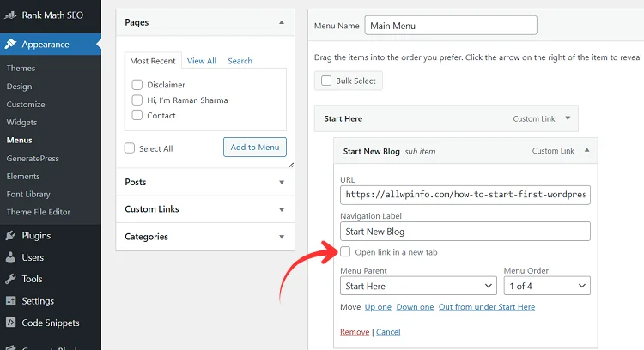Viewport: 644px width, 350px height.
Task: Open Themes in the Appearance submenu
Action: [21, 68]
